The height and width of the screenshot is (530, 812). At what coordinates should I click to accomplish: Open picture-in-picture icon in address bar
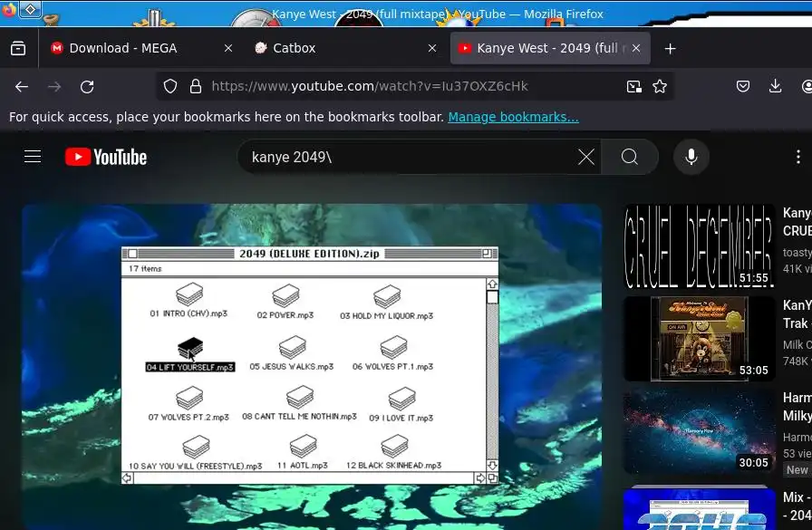point(634,86)
